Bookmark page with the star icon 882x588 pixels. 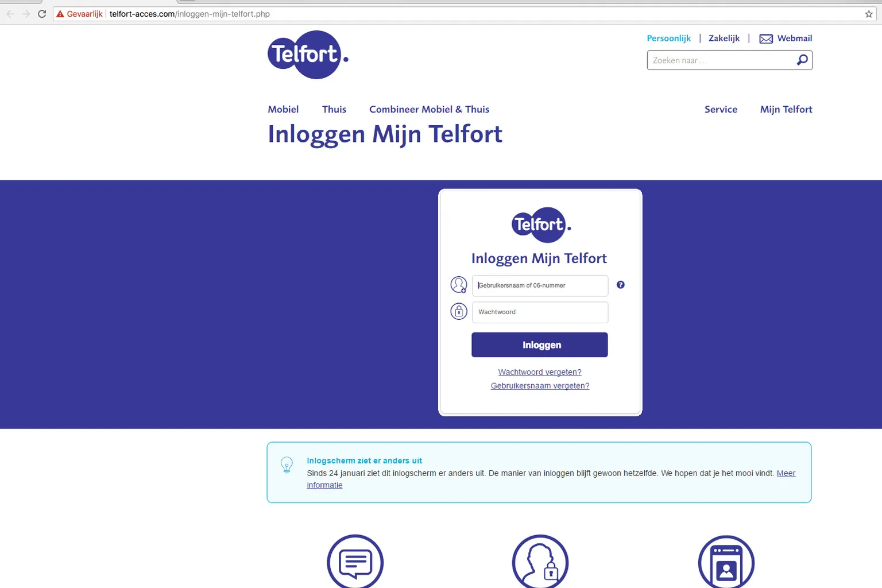pos(869,14)
